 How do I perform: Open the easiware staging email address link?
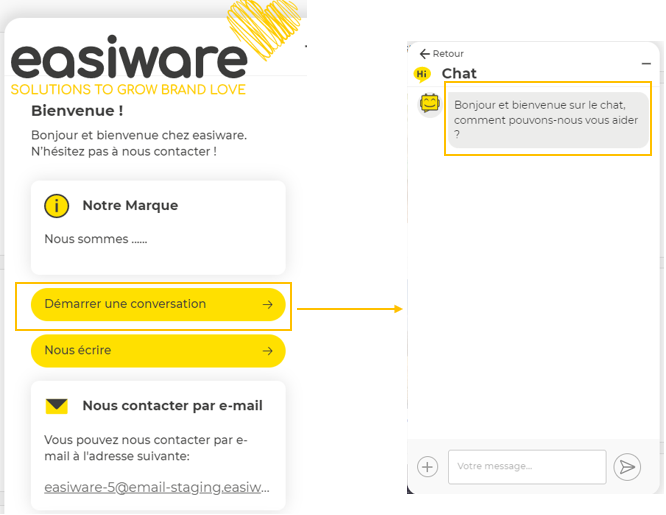[157, 488]
